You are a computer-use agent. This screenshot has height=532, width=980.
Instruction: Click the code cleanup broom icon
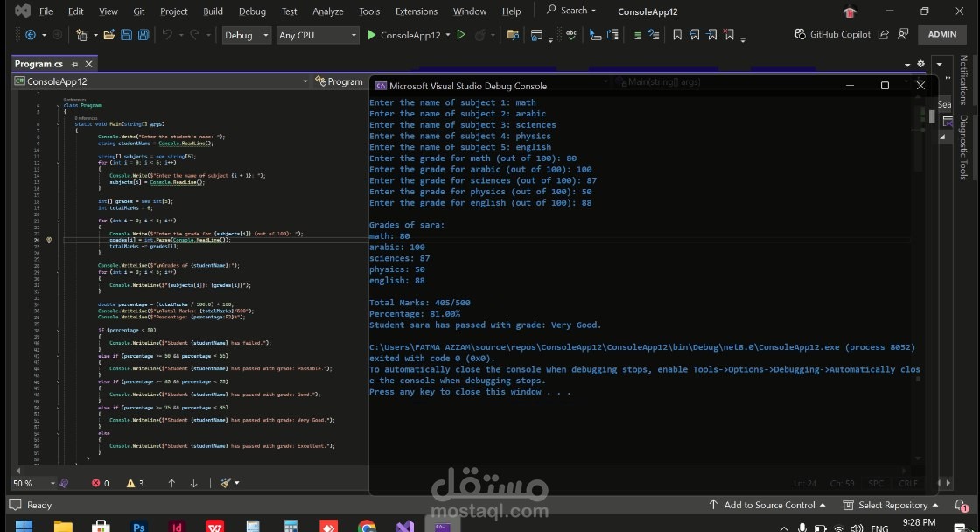226,483
